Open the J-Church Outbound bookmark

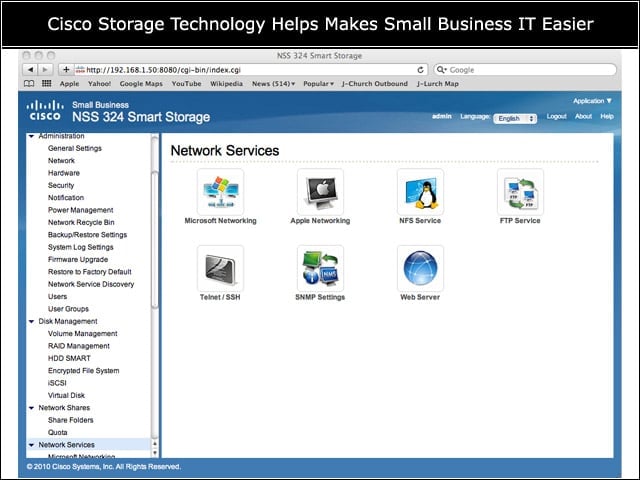click(x=375, y=84)
